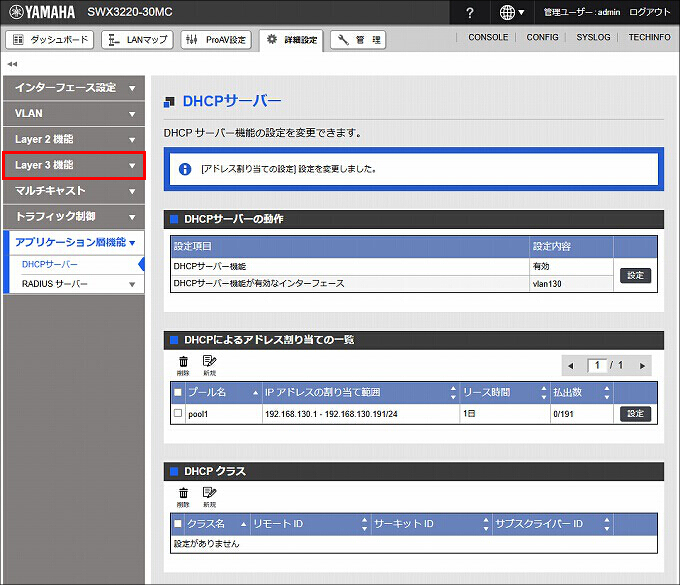Expand the interface settings menu
This screenshot has height=585, width=680.
[74, 88]
